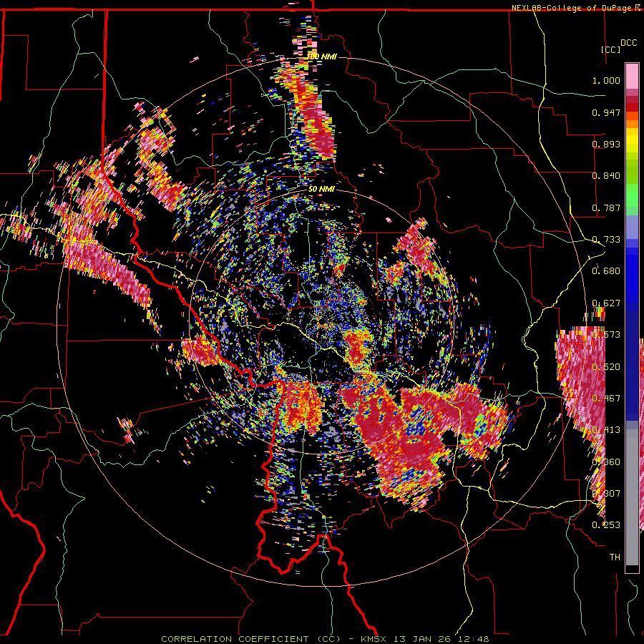The height and width of the screenshot is (644, 644).
Task: Click the 0.680 scale value
Action: tap(606, 271)
